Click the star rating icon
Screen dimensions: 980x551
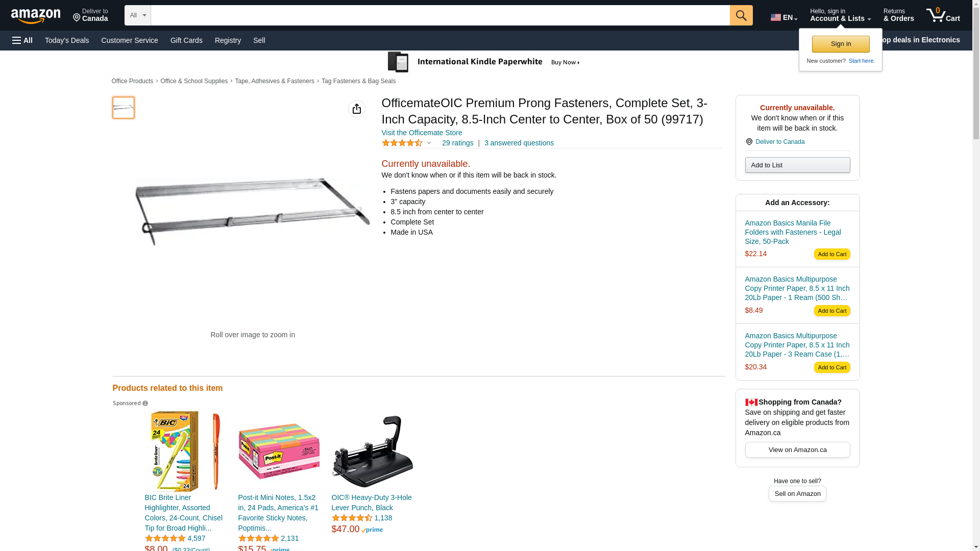pyautogui.click(x=402, y=143)
